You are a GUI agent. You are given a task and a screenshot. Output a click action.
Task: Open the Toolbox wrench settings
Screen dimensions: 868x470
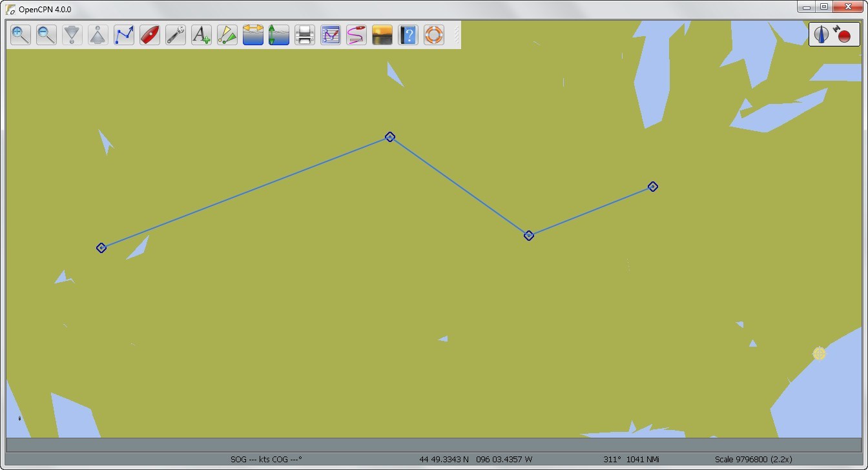pos(176,35)
